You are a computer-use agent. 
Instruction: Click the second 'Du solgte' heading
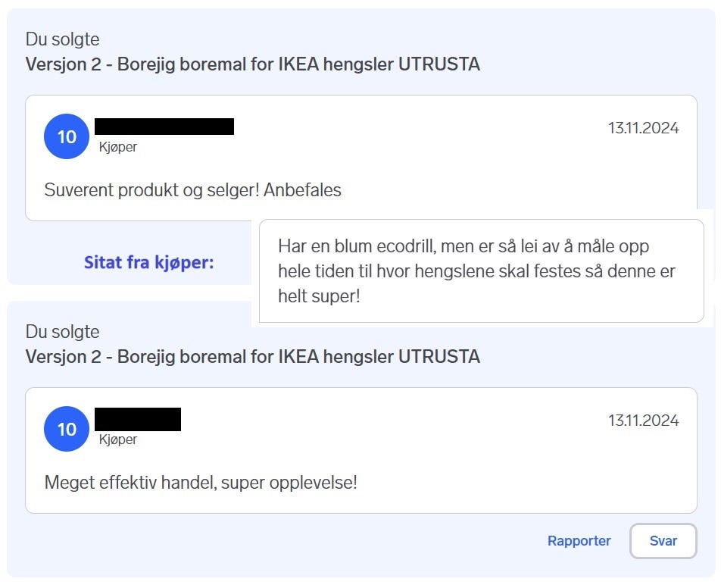click(x=63, y=332)
